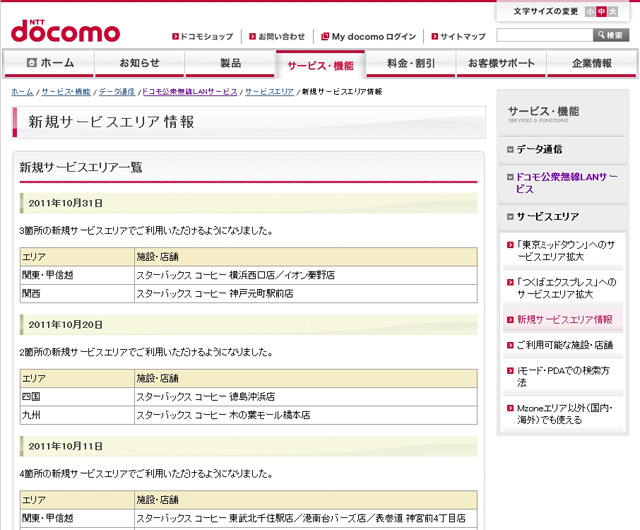The image size is (640, 530).
Task: Click expand icon beside ドコモ公衆無線LANサービス
Action: pos(510,177)
